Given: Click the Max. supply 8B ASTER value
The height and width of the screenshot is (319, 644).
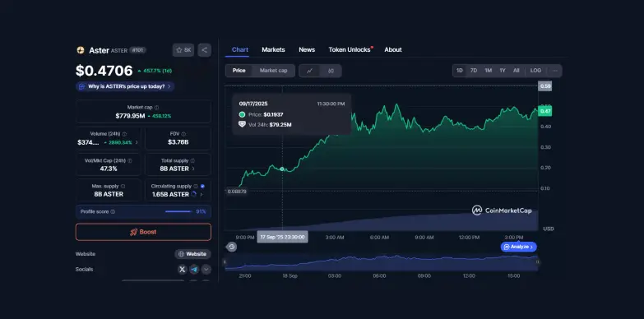Looking at the screenshot, I should [x=109, y=194].
